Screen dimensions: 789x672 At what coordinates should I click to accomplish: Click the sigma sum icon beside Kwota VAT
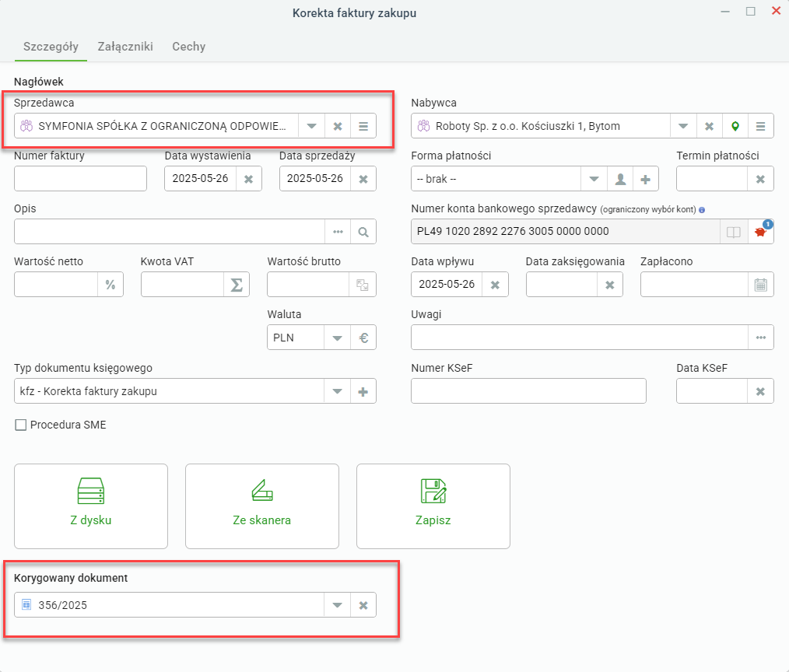(237, 285)
